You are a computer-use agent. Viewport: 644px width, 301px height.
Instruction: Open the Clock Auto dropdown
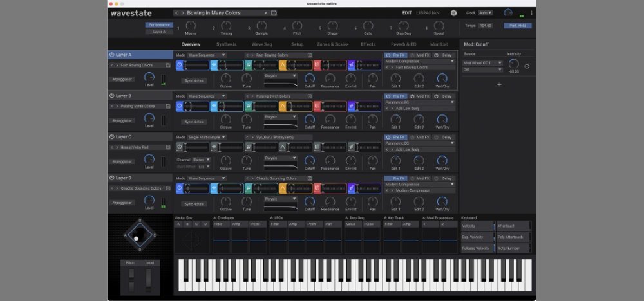(x=486, y=13)
